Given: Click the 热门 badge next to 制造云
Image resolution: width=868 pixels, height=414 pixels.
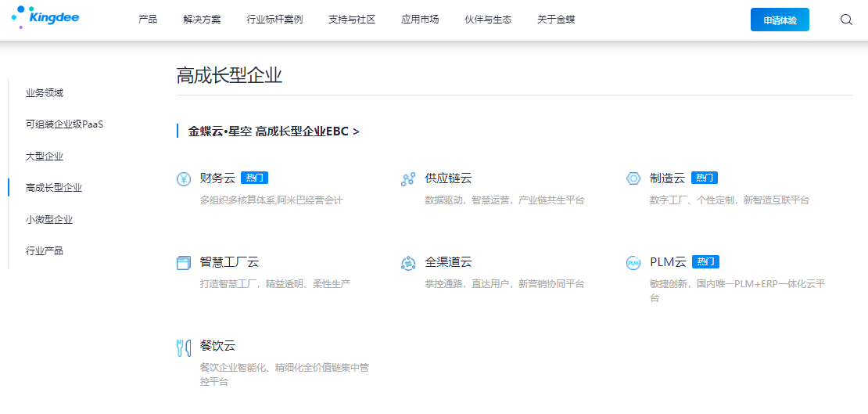Looking at the screenshot, I should [x=705, y=178].
